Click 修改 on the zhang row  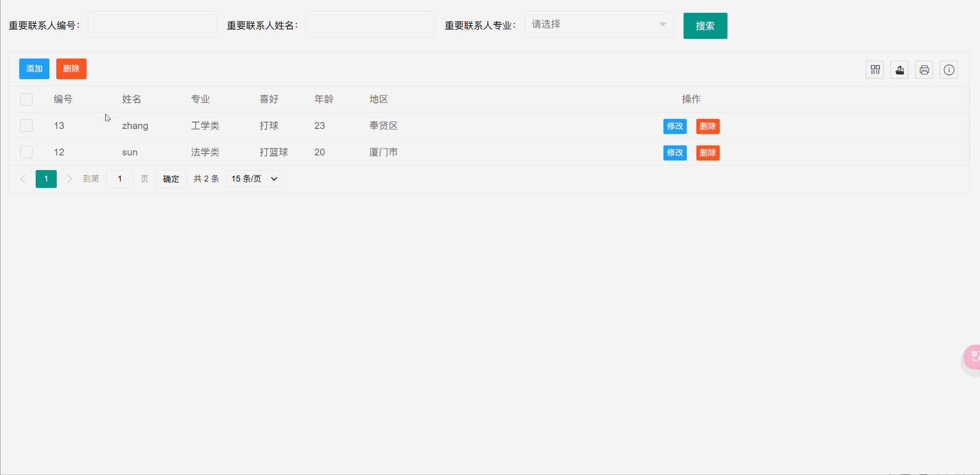pos(674,126)
